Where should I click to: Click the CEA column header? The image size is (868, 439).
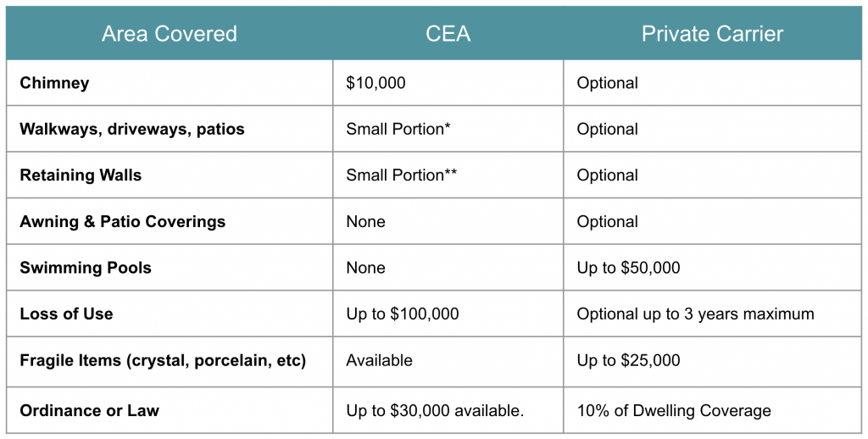(x=448, y=34)
